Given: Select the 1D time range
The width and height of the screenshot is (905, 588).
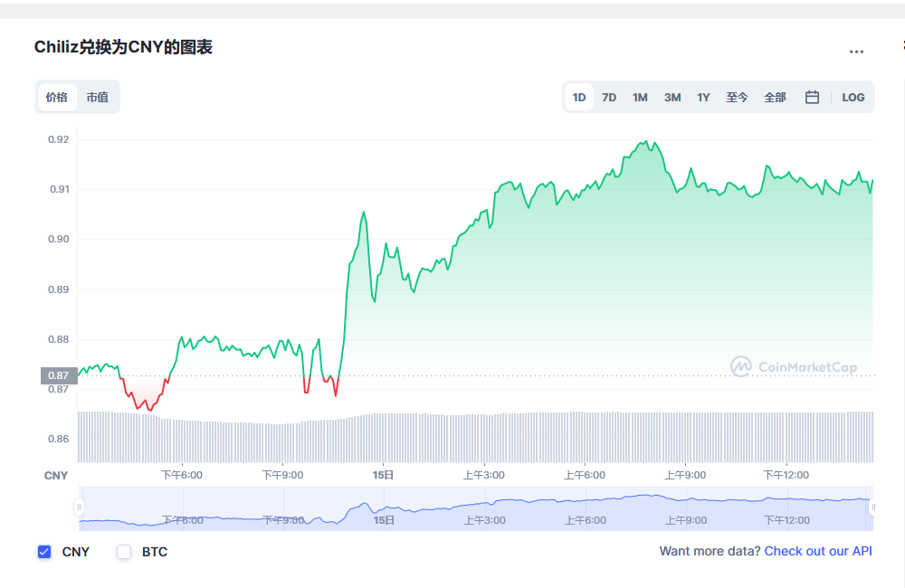Looking at the screenshot, I should 579,97.
